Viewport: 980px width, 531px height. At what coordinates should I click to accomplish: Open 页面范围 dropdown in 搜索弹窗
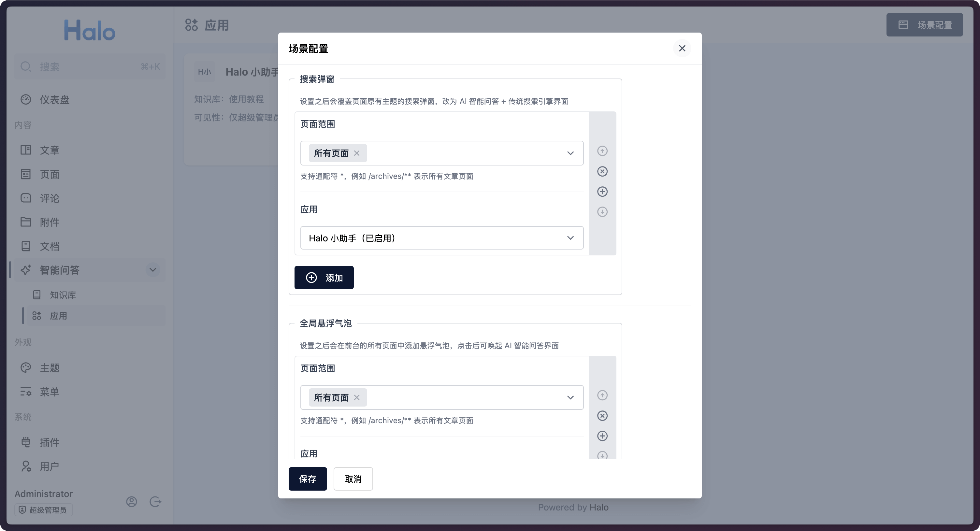[570, 153]
